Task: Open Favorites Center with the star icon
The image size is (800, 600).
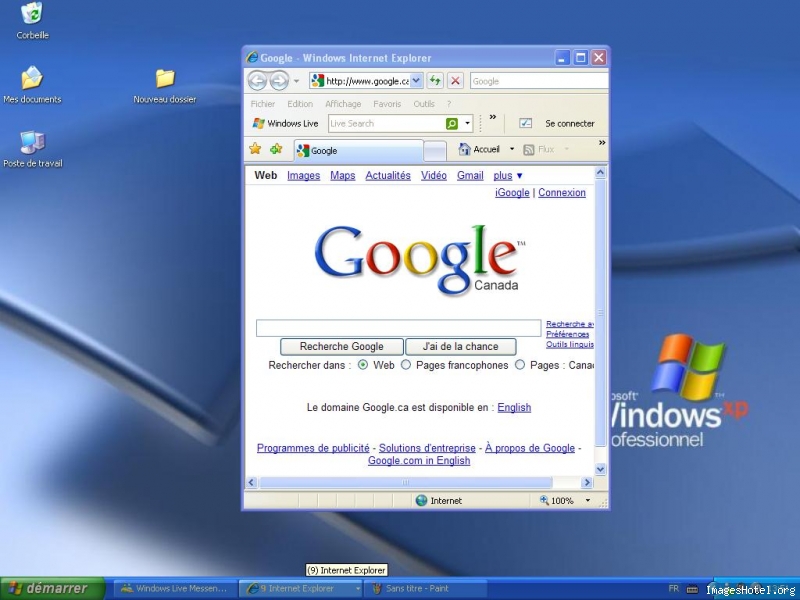Action: point(255,149)
